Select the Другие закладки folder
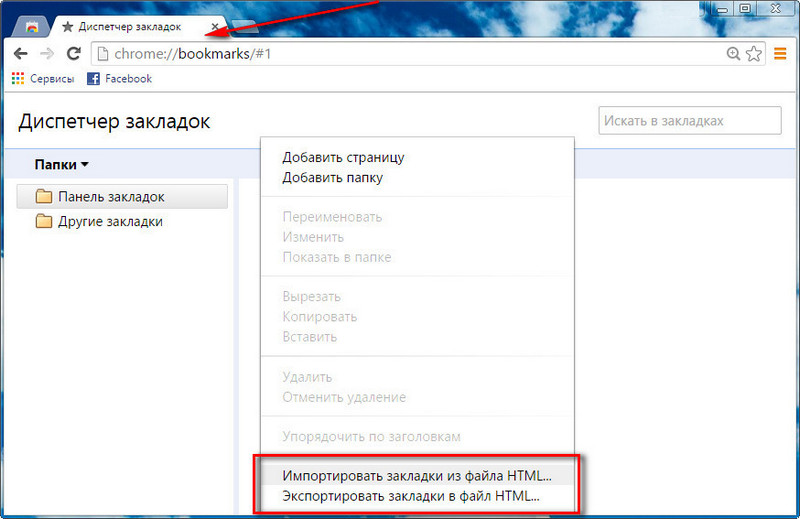The width and height of the screenshot is (800, 519). [x=109, y=222]
